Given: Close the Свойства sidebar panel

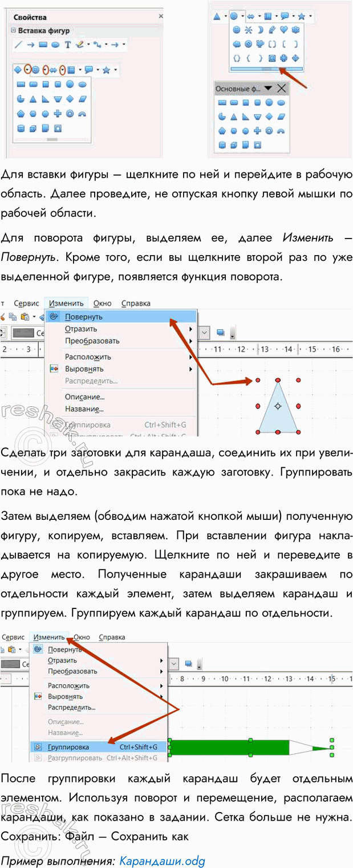Looking at the screenshot, I should (x=160, y=16).
